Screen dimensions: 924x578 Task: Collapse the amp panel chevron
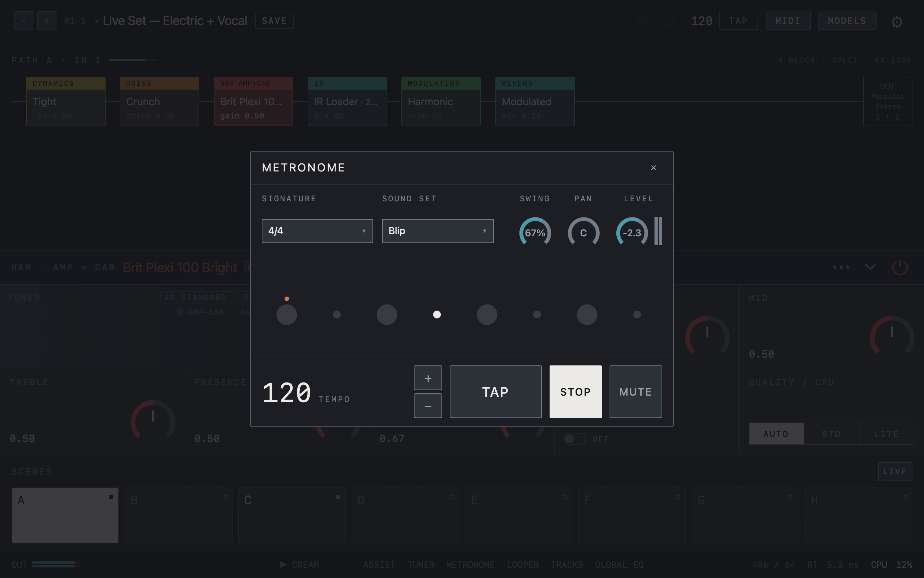click(x=870, y=267)
